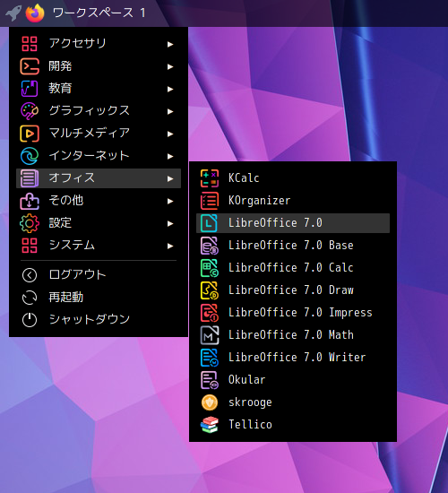Expand 教育 submenu arrow
This screenshot has height=493, width=448.
(x=170, y=89)
